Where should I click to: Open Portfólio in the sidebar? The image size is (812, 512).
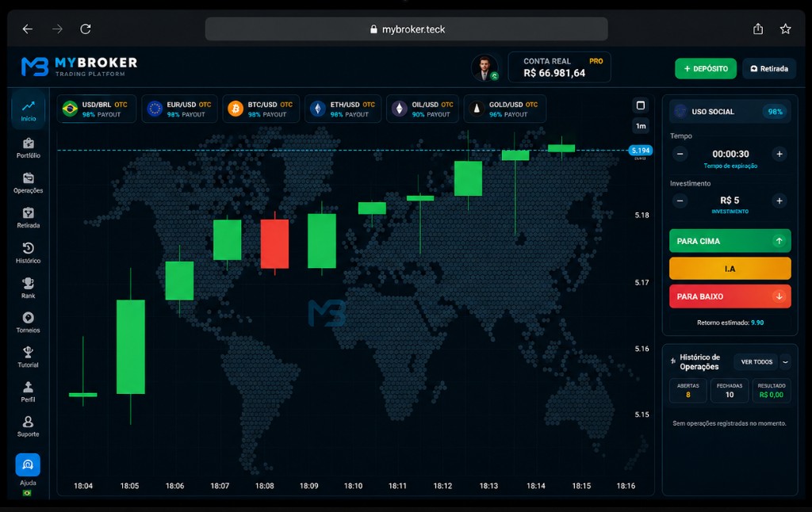point(29,147)
